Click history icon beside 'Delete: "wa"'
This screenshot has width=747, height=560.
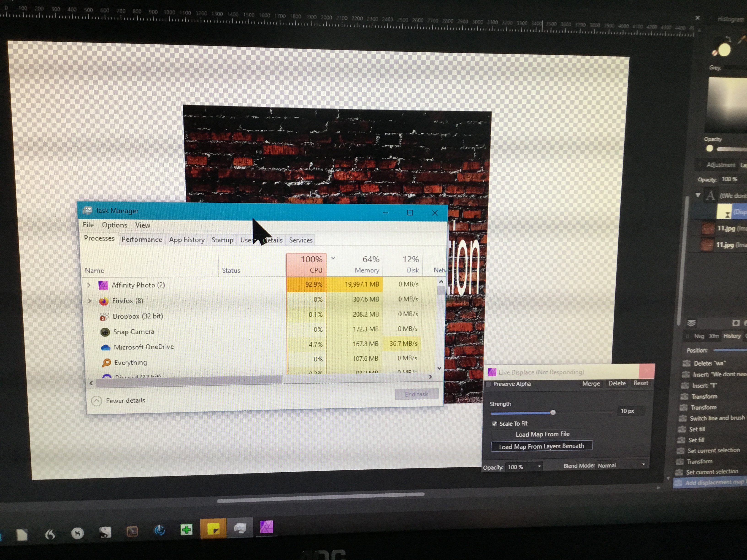pyautogui.click(x=686, y=363)
